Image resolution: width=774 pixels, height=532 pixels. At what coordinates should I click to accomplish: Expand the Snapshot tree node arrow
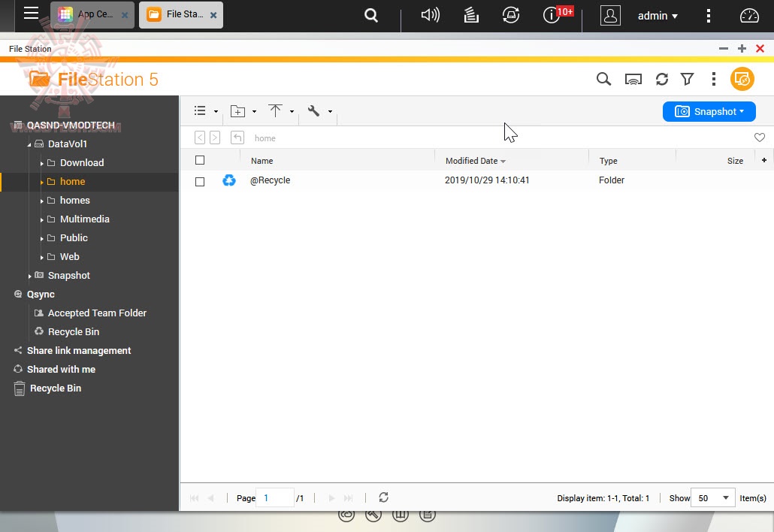29,276
